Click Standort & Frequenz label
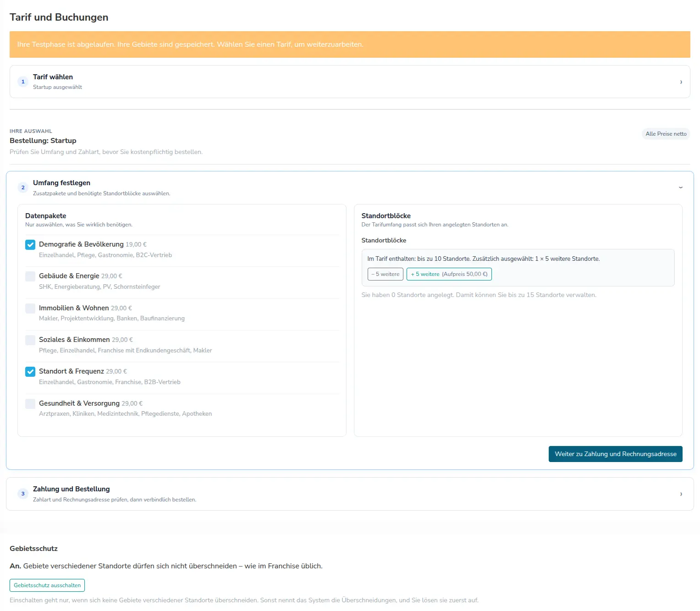Screen dimensions: 700x611 pos(72,371)
